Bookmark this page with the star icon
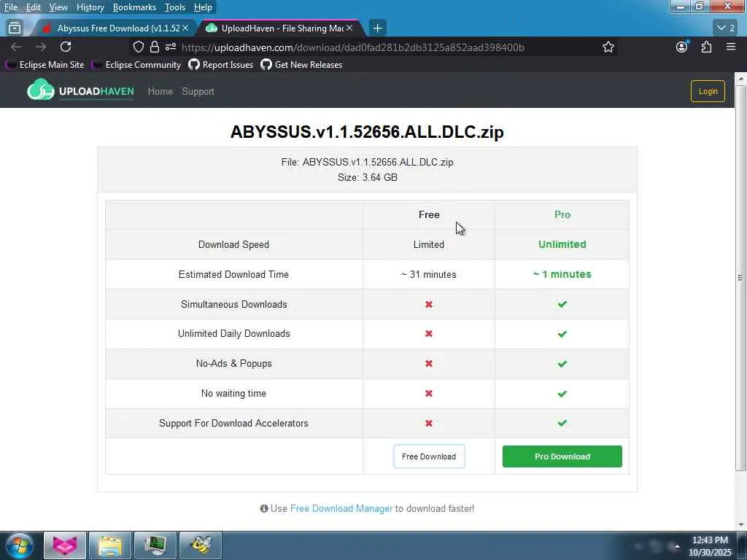Screen dimensions: 747x560 (x=608, y=47)
